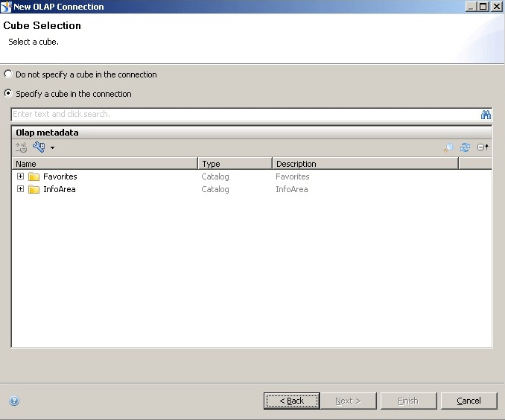Click the binoculars search icon
505x420 pixels.
(486, 115)
